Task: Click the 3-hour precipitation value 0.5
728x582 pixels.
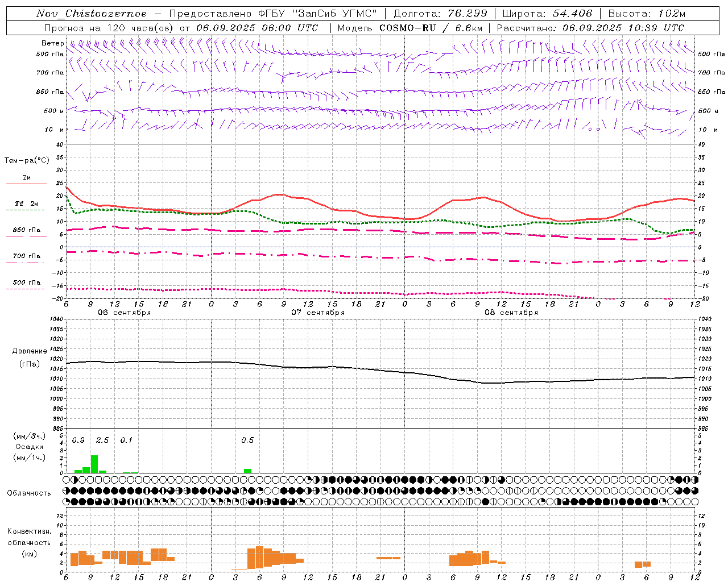Action: (247, 440)
